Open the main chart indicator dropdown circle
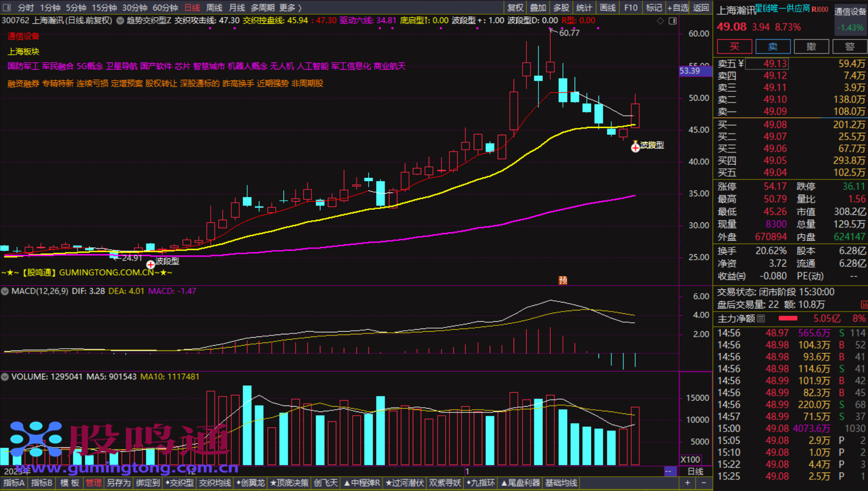 pyautogui.click(x=120, y=21)
